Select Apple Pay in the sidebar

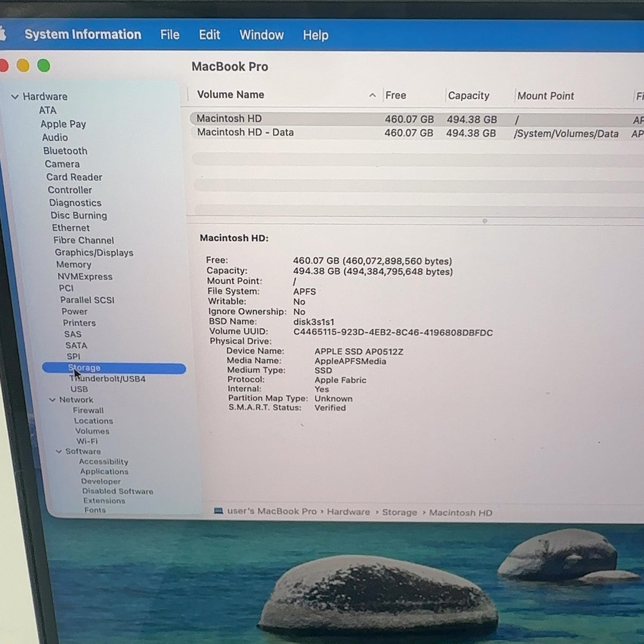[63, 124]
